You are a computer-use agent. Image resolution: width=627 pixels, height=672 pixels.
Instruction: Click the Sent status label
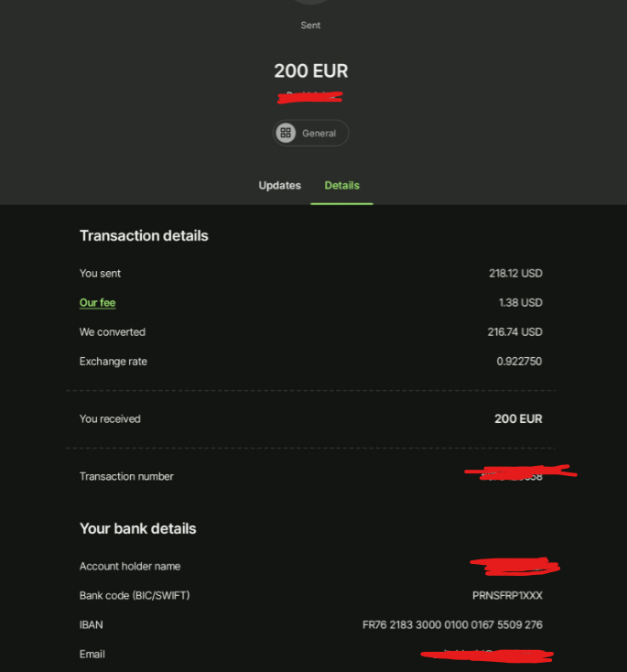[310, 26]
